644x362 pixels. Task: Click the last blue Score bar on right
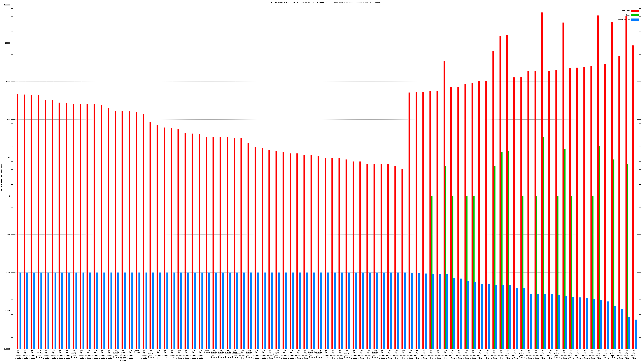pos(636,334)
